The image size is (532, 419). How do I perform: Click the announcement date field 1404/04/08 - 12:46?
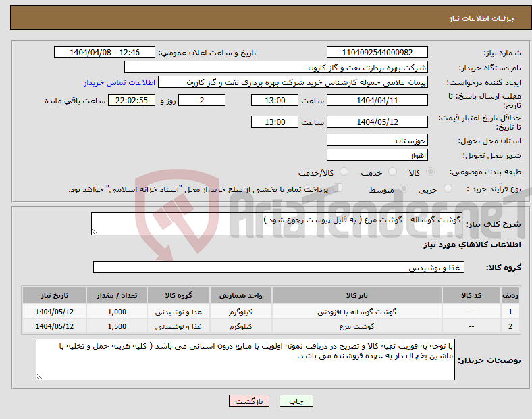[105, 53]
